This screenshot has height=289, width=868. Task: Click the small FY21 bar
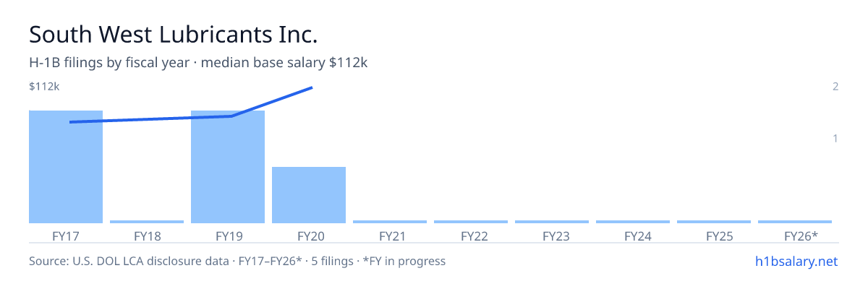(x=390, y=222)
